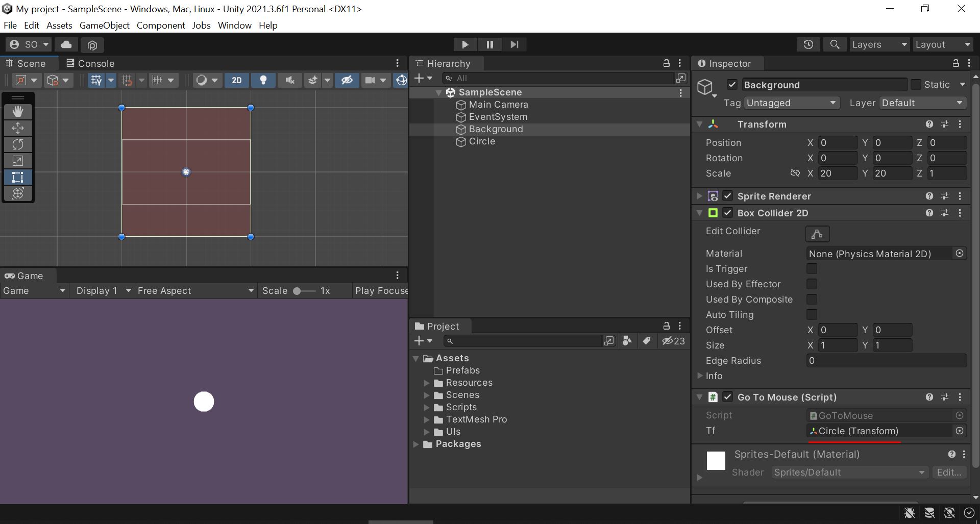Switch to Console tab
This screenshot has width=980, height=524.
90,63
